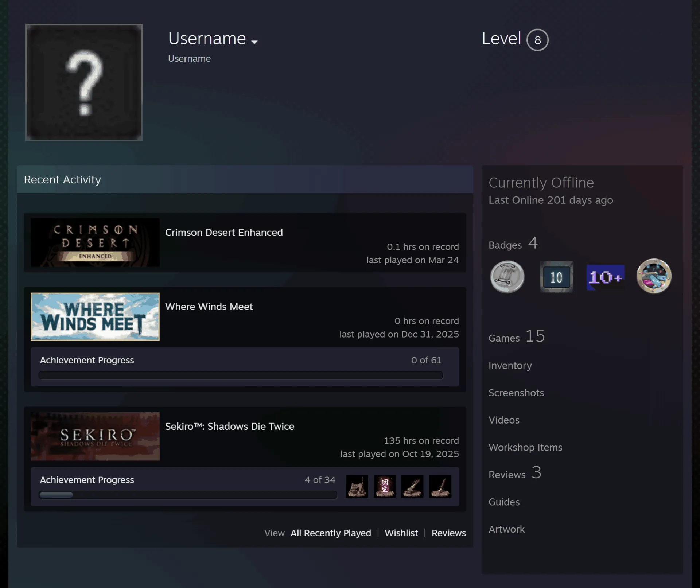Open the fourth Sekiro achievement icon

(440, 486)
